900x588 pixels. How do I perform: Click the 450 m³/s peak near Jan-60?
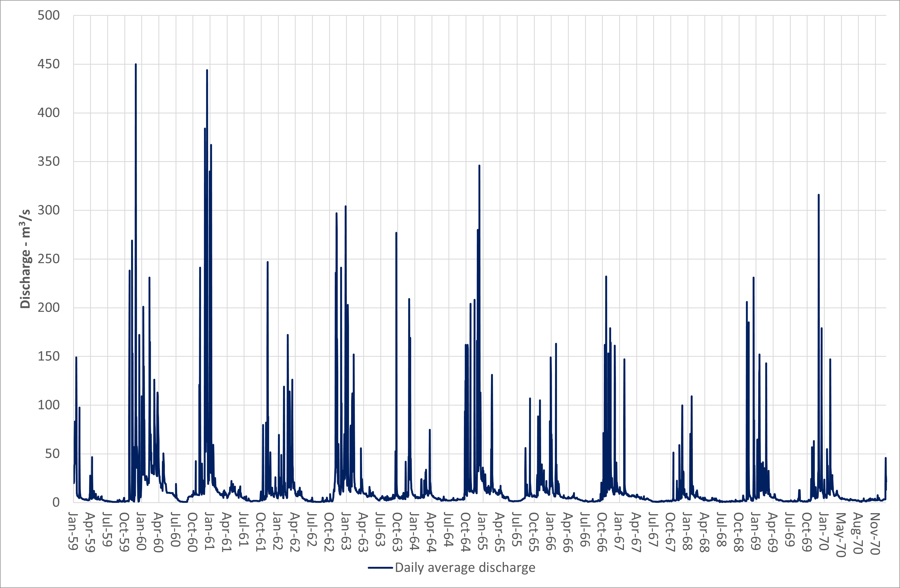136,64
